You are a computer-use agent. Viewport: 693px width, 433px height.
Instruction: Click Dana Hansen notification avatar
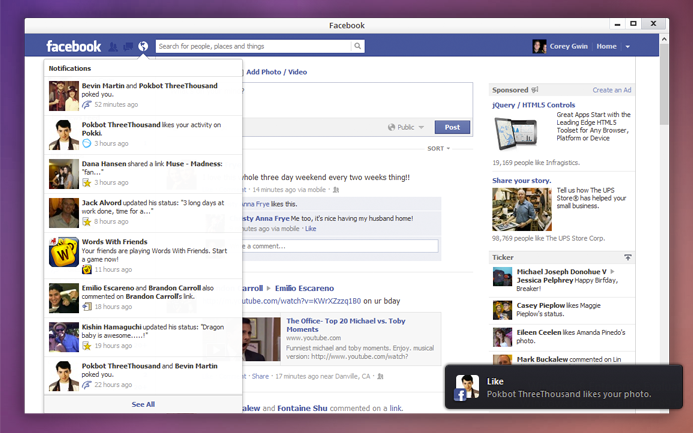pos(64,174)
